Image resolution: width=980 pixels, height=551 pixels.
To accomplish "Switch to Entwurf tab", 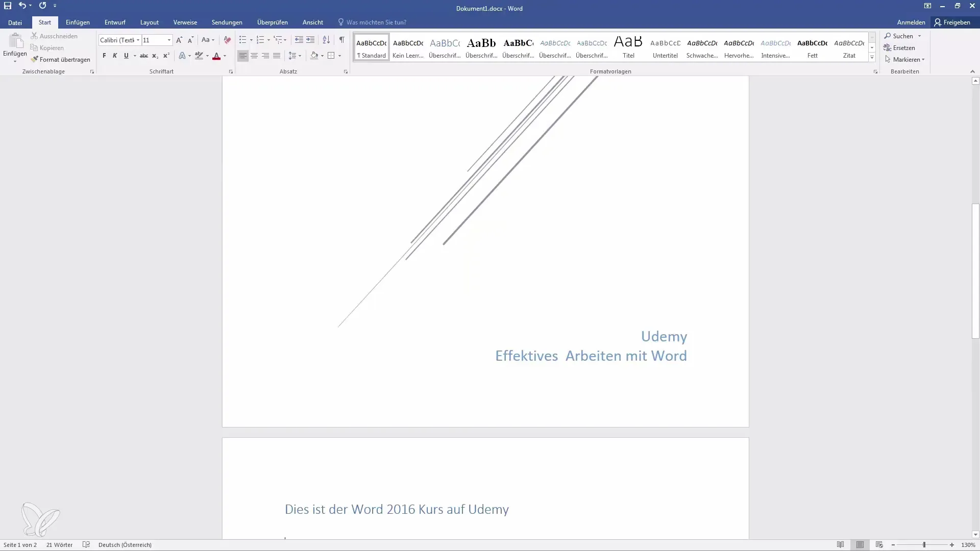I will coord(115,22).
